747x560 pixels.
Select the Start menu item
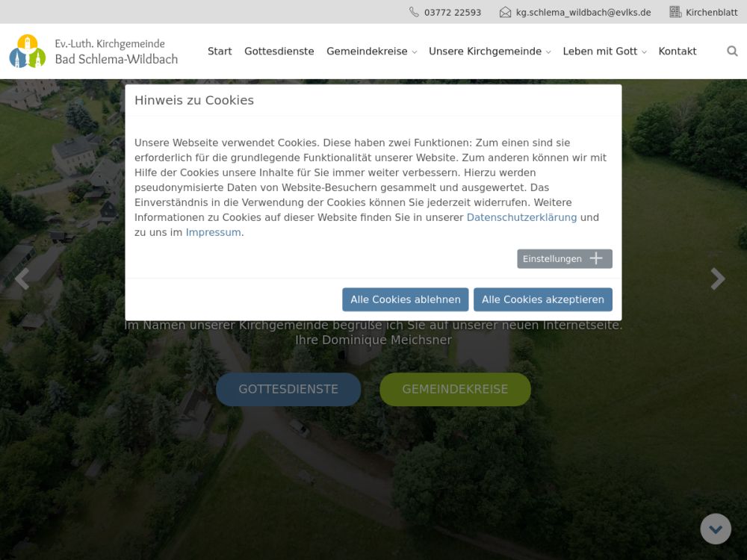click(220, 52)
